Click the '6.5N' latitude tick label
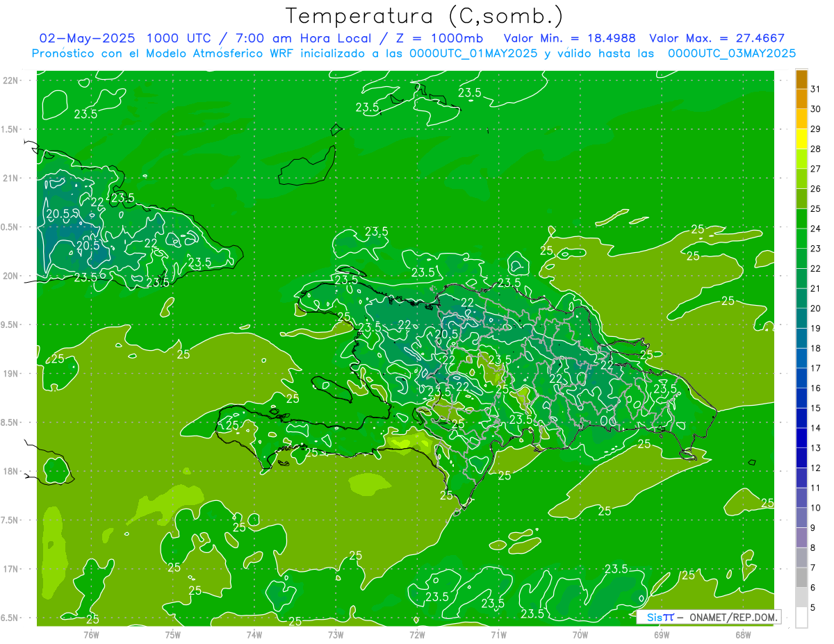This screenshot has width=834, height=644. [10, 618]
